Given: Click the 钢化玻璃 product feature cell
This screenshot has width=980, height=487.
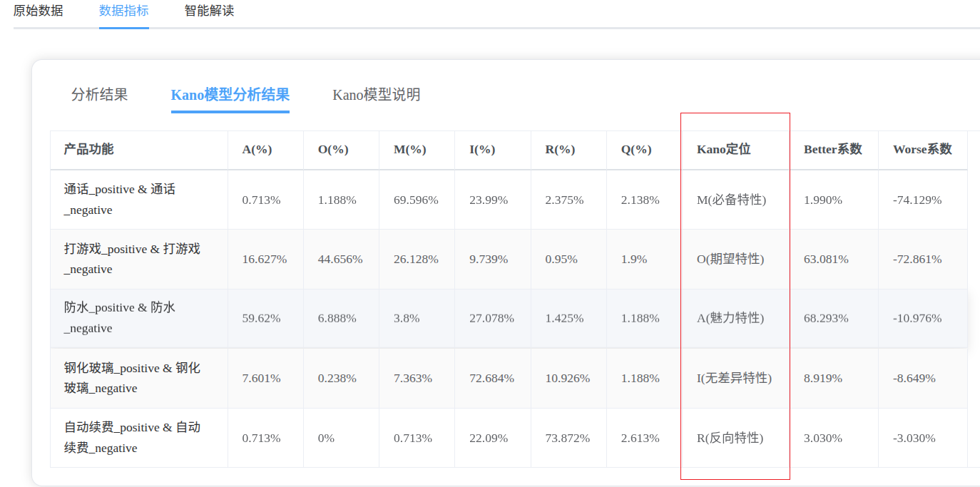Looking at the screenshot, I should click(132, 378).
